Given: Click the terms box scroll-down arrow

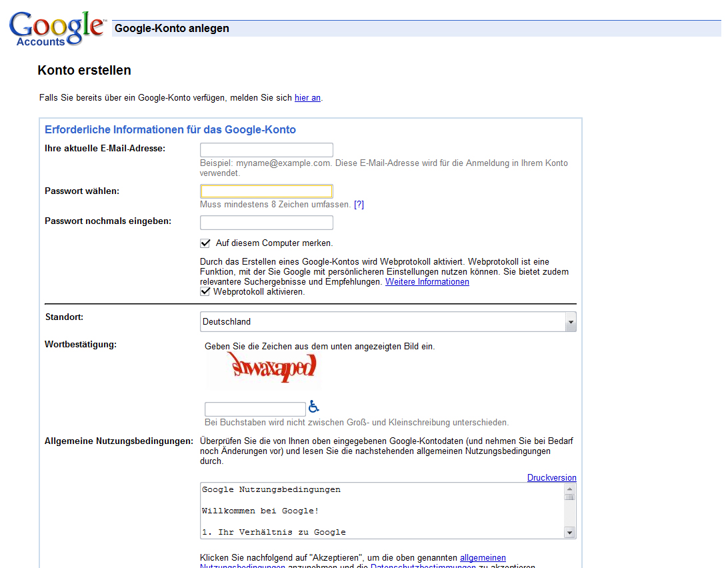Looking at the screenshot, I should [x=570, y=533].
